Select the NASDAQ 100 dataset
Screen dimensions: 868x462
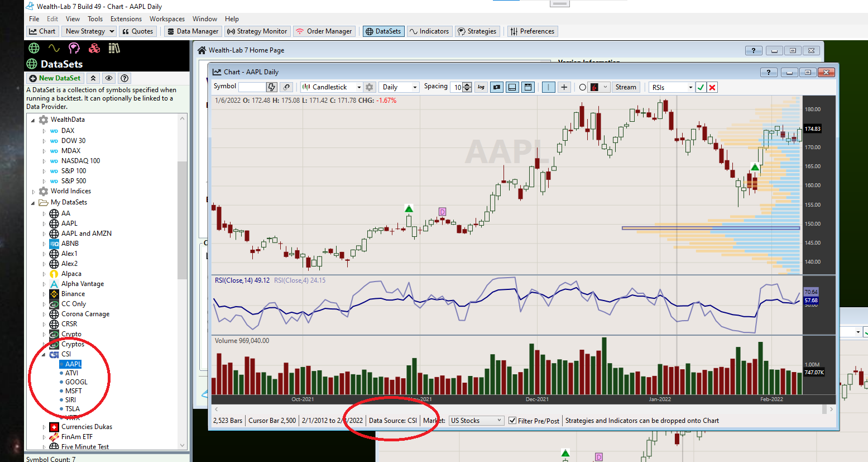(80, 161)
